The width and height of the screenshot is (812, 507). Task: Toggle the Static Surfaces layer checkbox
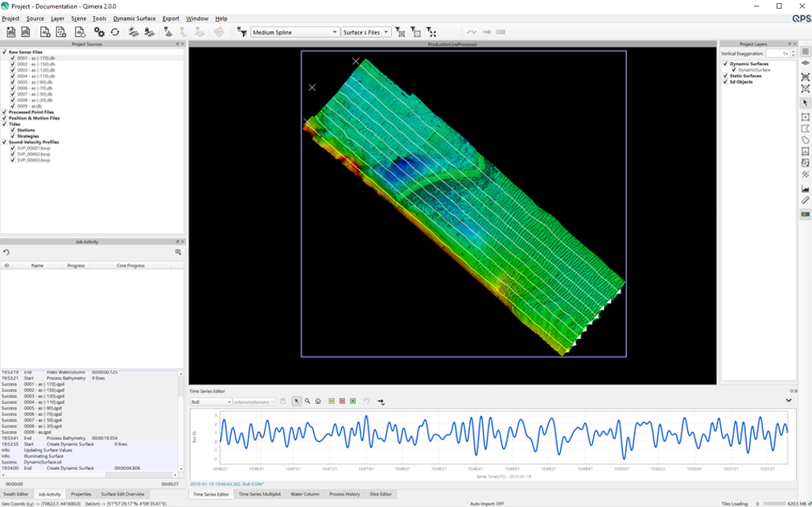pos(725,76)
